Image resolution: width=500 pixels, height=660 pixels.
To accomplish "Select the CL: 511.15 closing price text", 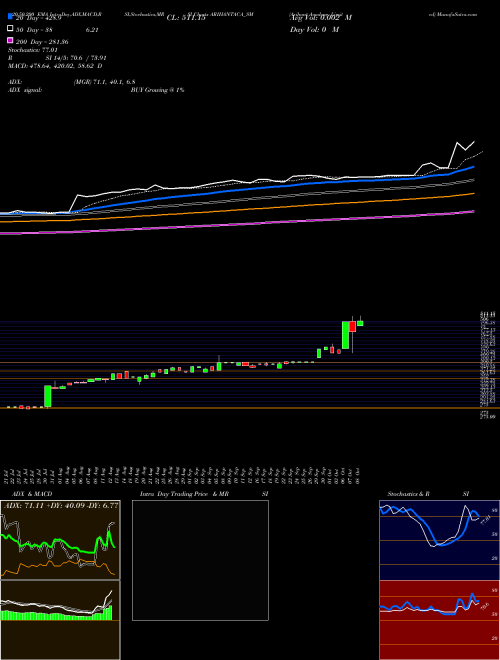I will click(x=186, y=18).
